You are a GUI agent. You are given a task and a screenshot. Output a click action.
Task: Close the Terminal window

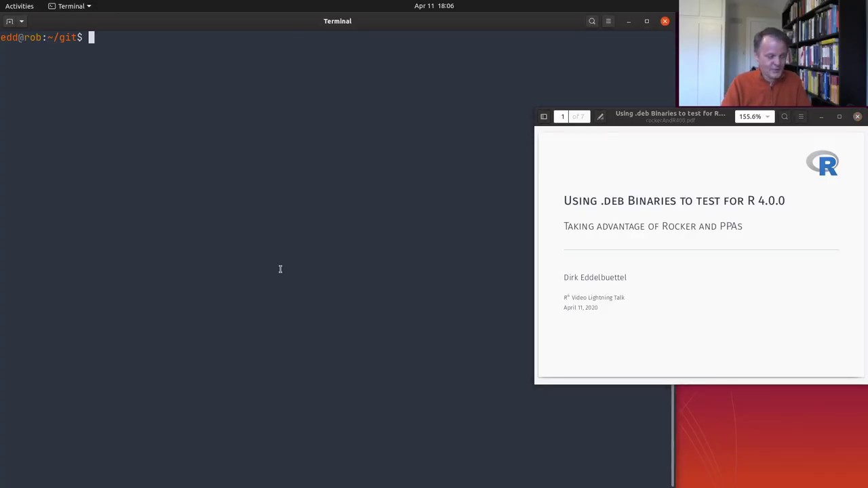[665, 21]
